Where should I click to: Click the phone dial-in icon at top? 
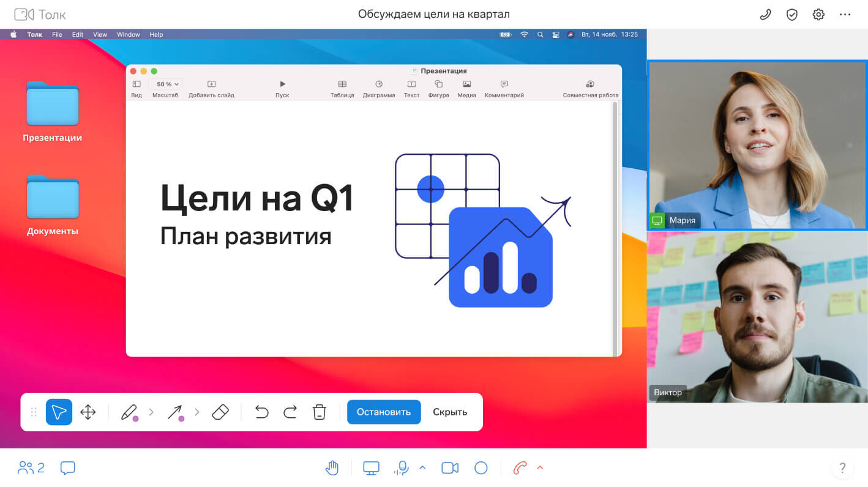pos(765,15)
